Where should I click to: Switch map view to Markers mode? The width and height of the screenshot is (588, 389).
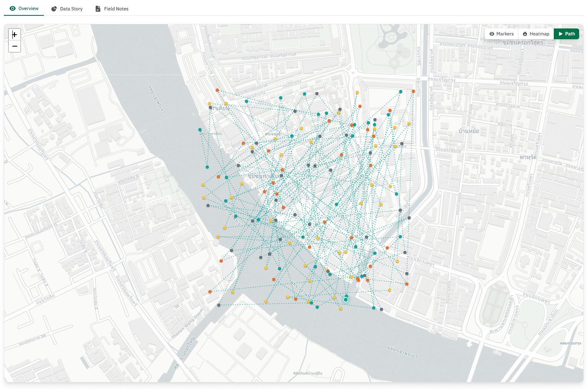(501, 34)
